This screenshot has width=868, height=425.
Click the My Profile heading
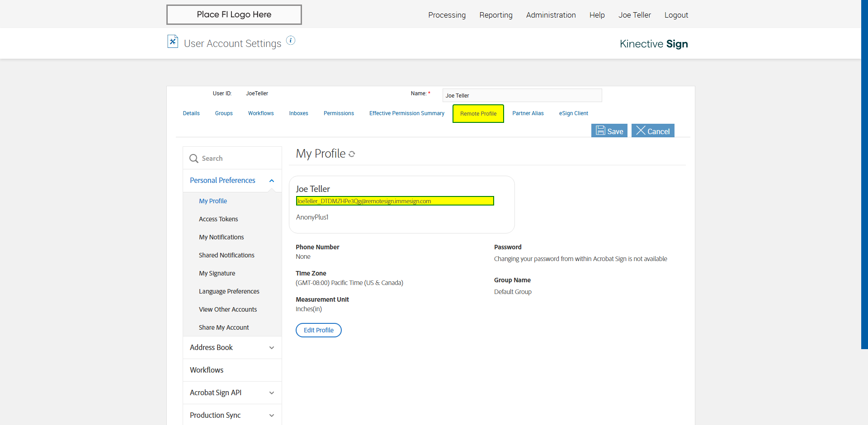[x=321, y=154]
